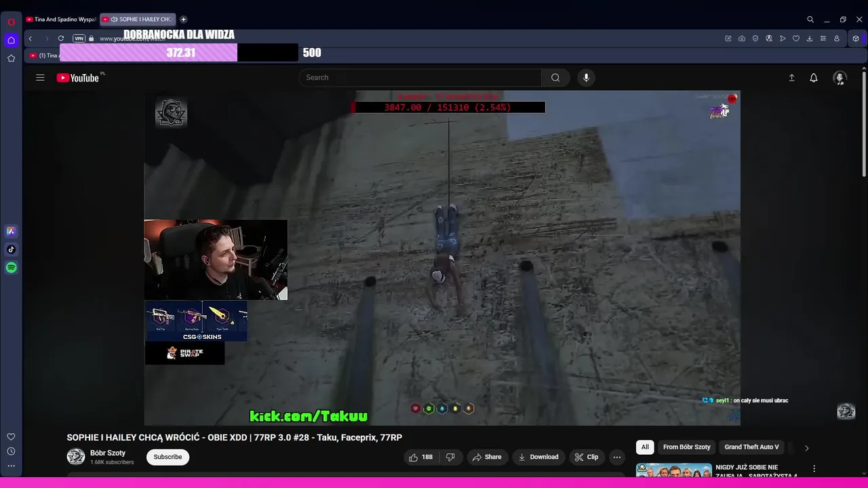
Task: Show more filter chips with right arrow
Action: click(806, 447)
